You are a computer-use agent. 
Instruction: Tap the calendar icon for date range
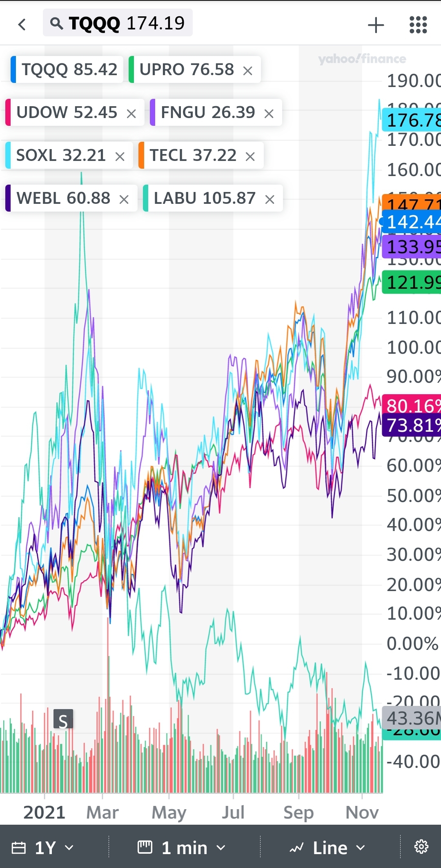(18, 848)
